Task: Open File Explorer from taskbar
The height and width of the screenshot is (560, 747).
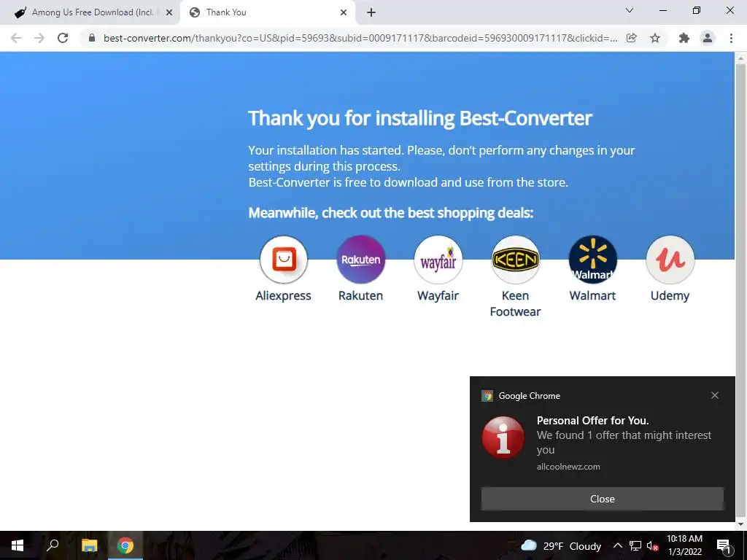Action: click(x=89, y=545)
